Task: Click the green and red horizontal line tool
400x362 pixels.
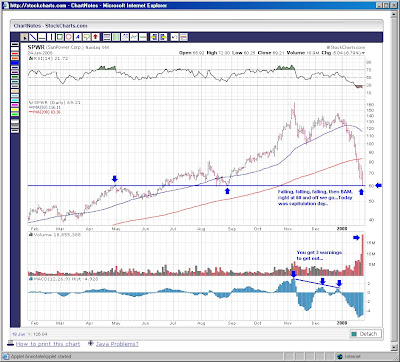Action: tap(143, 37)
